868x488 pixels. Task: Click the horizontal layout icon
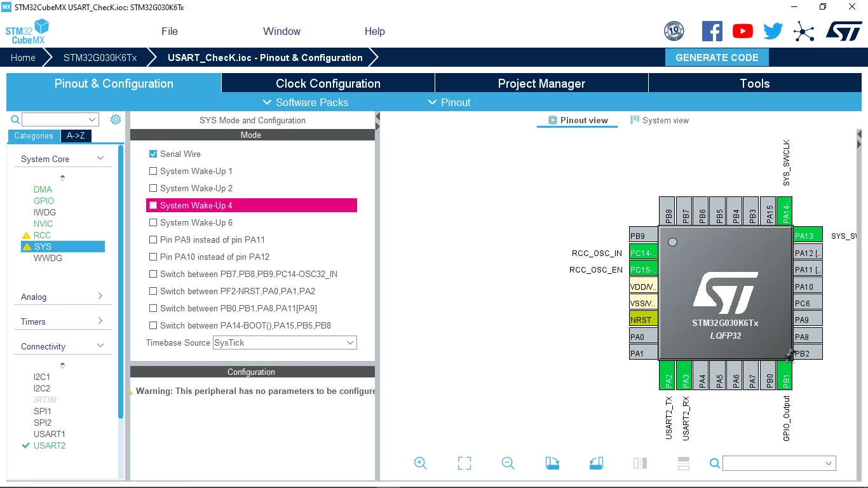point(684,463)
